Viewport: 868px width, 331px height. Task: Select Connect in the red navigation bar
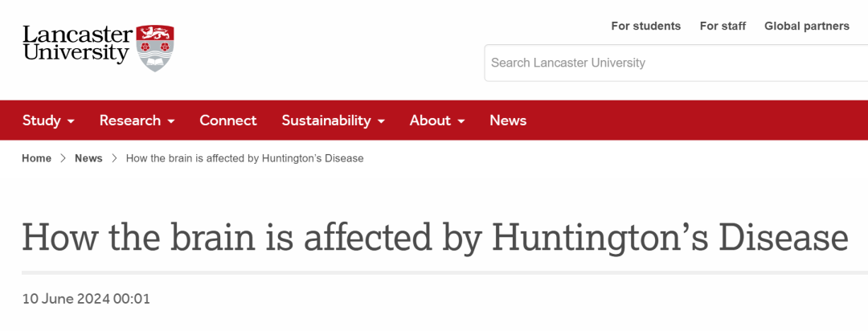click(228, 121)
